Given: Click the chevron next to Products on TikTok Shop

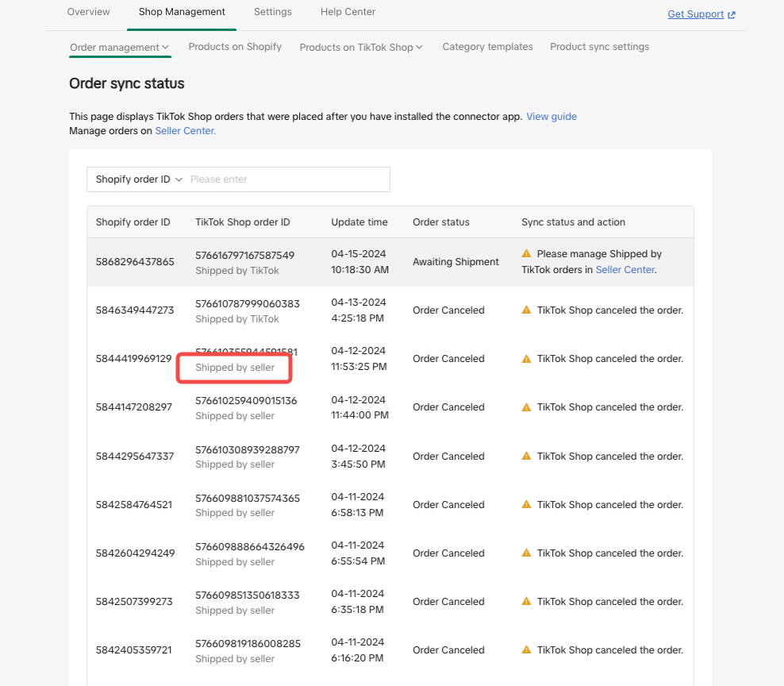Looking at the screenshot, I should 419,47.
